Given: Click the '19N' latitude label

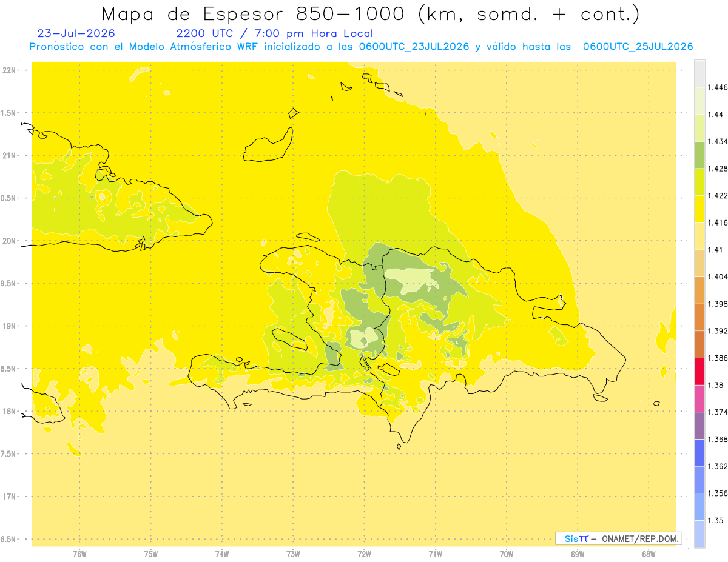Looking at the screenshot, I should pyautogui.click(x=10, y=326).
